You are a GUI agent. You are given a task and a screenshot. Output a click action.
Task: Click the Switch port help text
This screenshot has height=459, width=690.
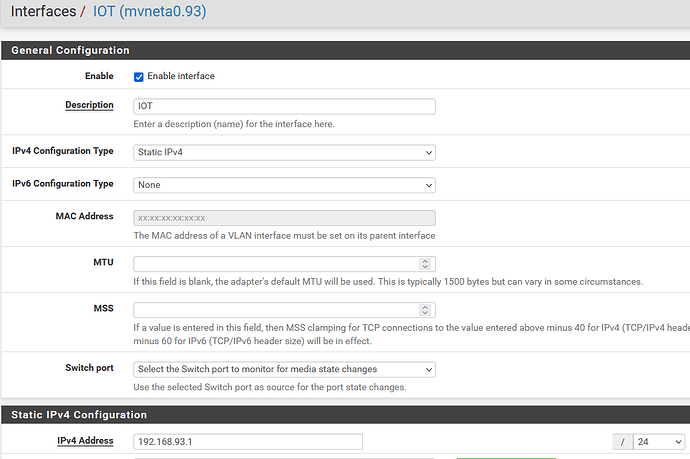pos(270,387)
